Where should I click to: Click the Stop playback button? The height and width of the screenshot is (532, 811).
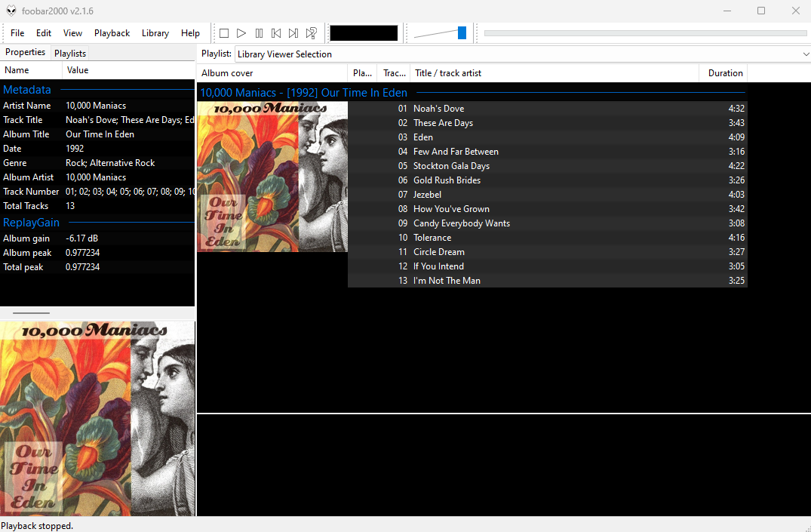click(224, 33)
